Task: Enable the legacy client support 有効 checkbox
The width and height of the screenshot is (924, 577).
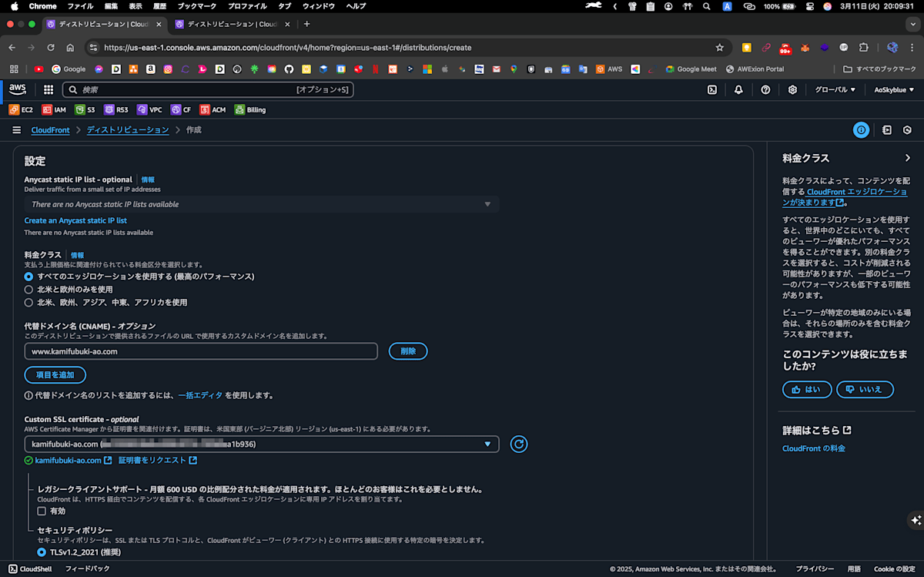Action: 42,511
